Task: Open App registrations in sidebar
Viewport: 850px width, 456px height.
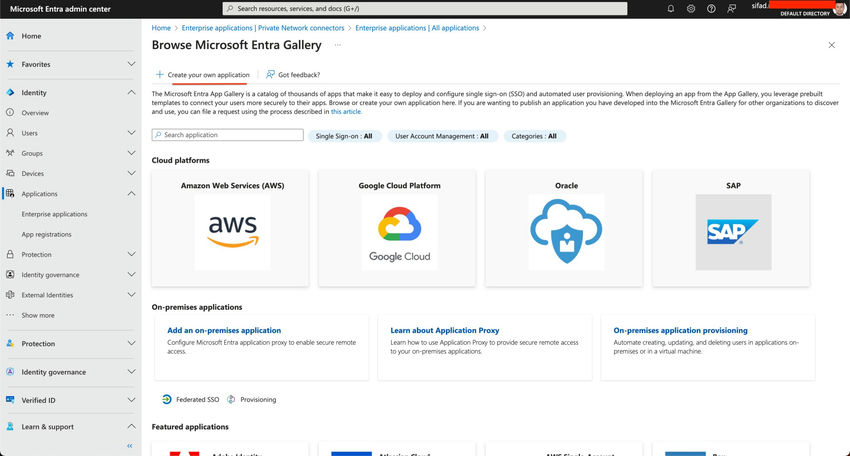Action: pos(47,234)
